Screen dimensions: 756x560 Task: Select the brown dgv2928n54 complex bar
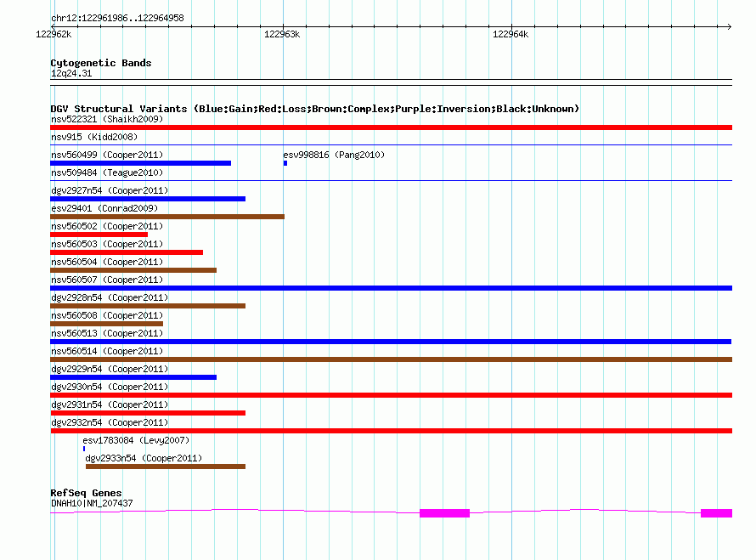[x=148, y=306]
